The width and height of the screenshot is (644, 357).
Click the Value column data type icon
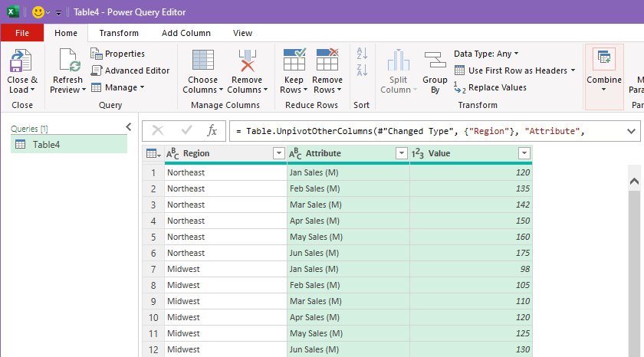tap(417, 153)
